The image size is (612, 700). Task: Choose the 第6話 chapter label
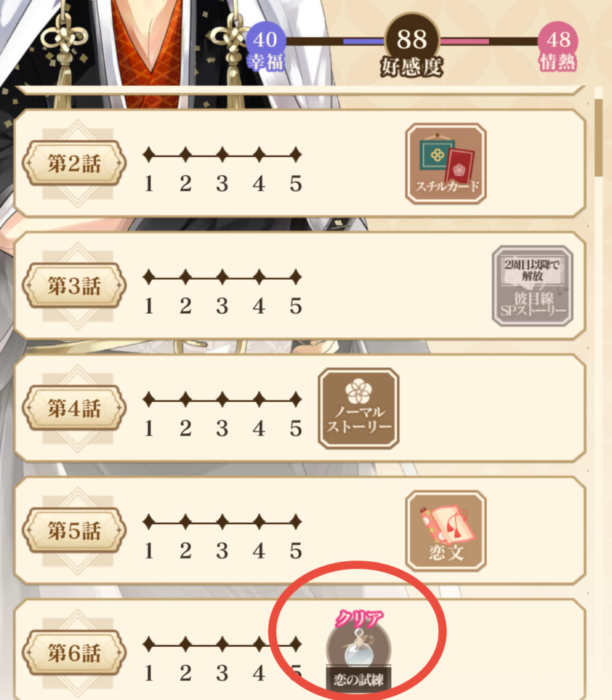[x=74, y=653]
